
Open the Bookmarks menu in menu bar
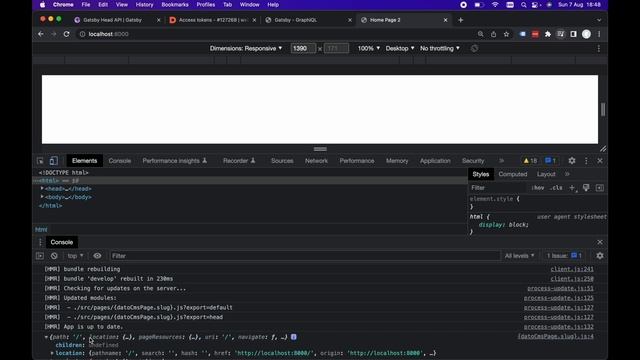[x=175, y=5]
